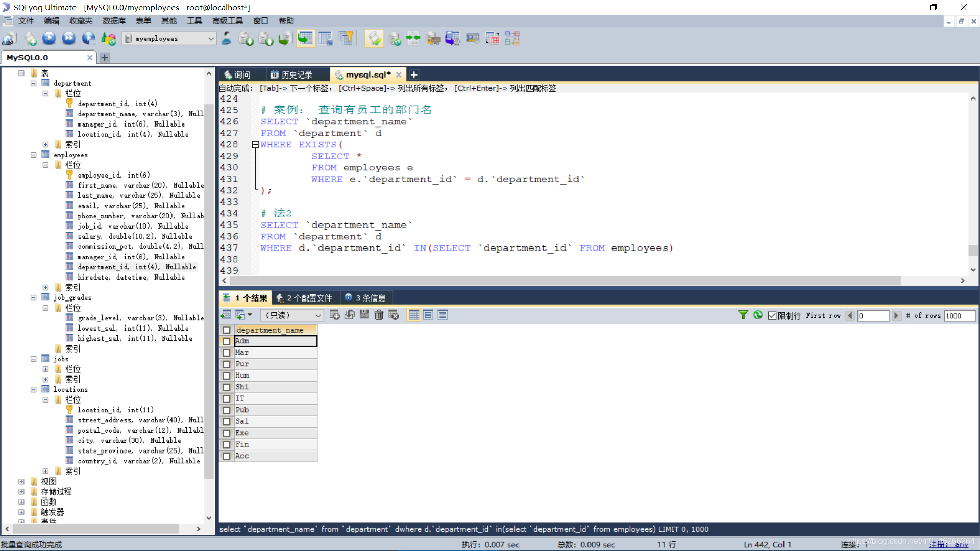Check the row checkbox for Mar
The width and height of the screenshot is (980, 551).
(227, 353)
